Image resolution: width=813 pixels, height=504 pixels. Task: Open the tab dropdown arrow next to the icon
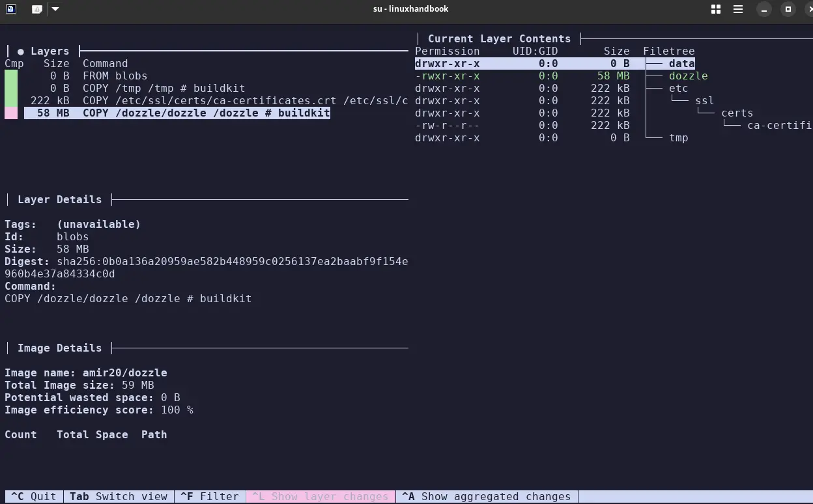point(55,9)
